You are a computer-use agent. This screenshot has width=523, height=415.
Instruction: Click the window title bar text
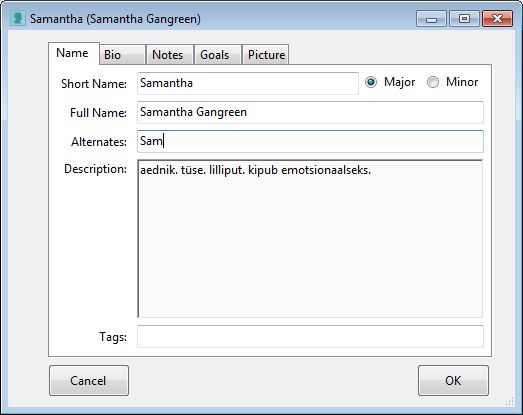click(x=115, y=19)
